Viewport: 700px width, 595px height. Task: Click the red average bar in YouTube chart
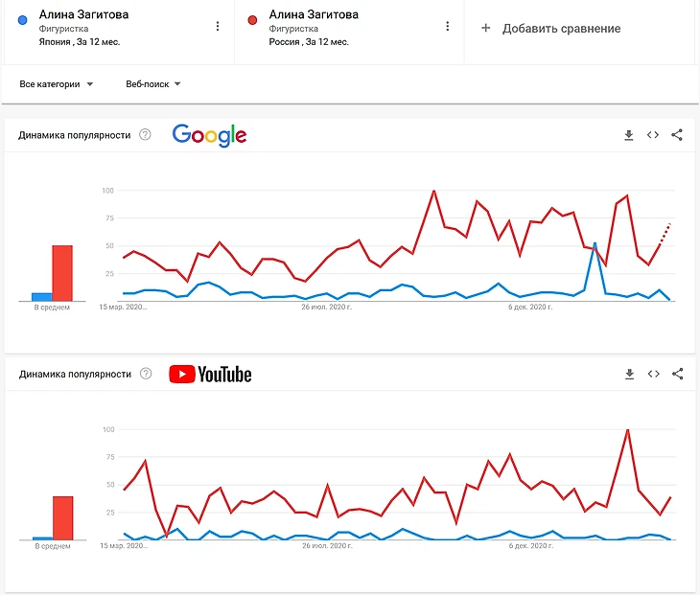tap(63, 517)
